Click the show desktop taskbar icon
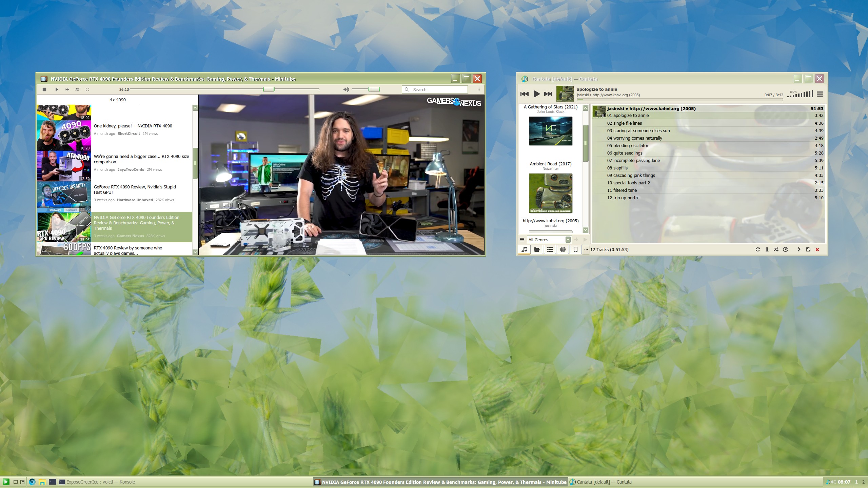The width and height of the screenshot is (868, 488). [15, 482]
